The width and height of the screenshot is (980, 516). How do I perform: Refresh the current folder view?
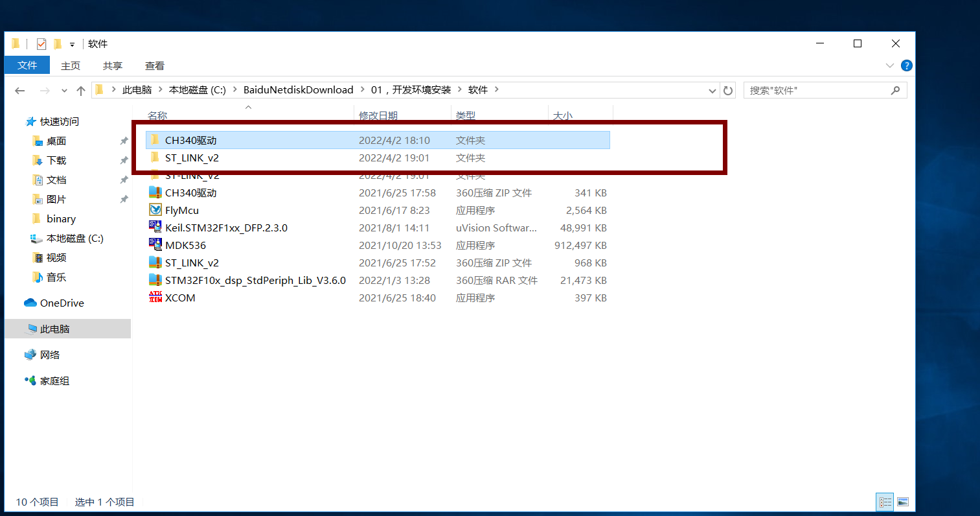[728, 91]
